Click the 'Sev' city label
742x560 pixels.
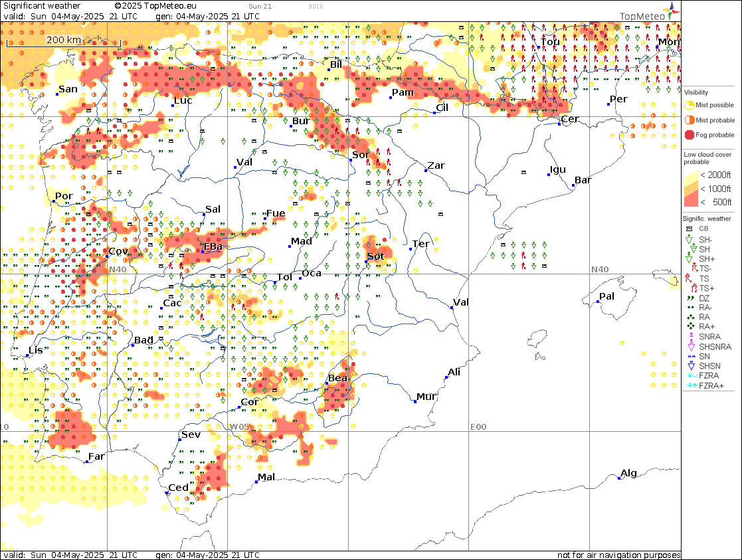coord(191,434)
